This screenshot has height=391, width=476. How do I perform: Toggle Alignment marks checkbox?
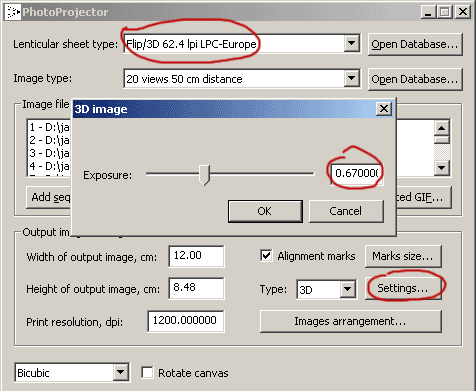[x=266, y=256]
